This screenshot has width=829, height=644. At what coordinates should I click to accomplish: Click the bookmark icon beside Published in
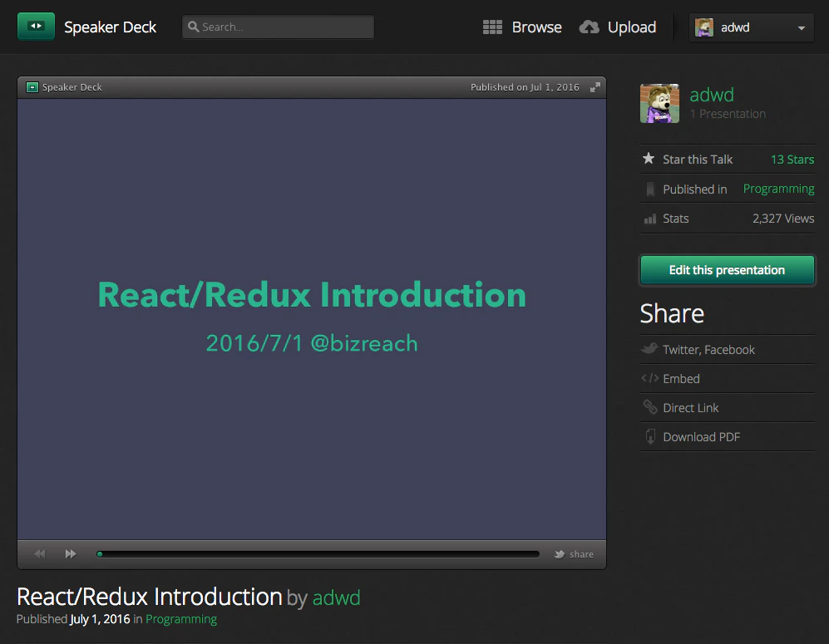[650, 189]
